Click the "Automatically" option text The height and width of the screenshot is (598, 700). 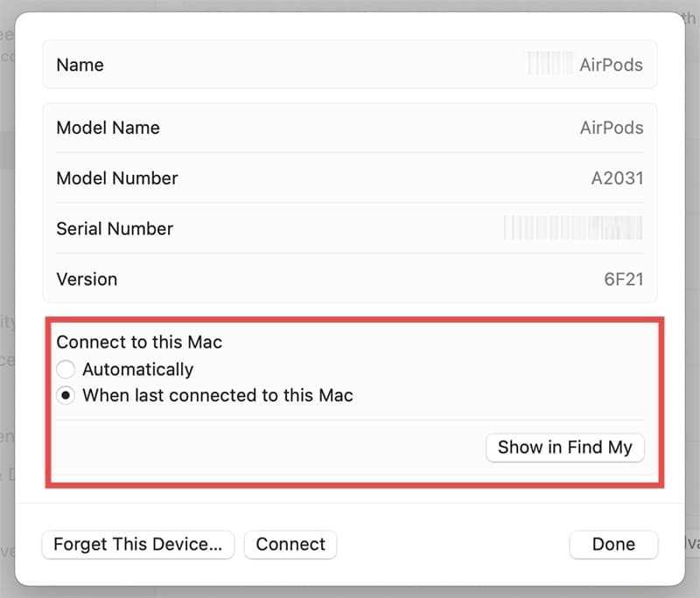click(x=137, y=370)
